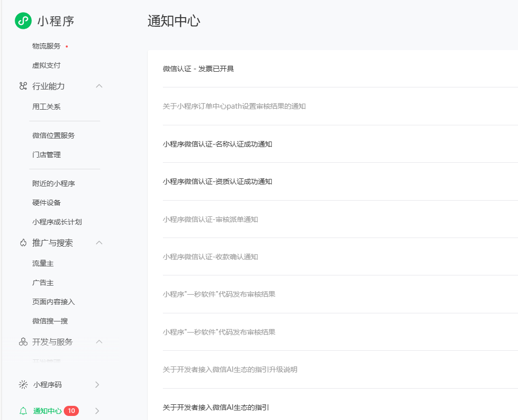The image size is (518, 420).
Task: Click the green Mini Program logo
Action: click(x=23, y=21)
